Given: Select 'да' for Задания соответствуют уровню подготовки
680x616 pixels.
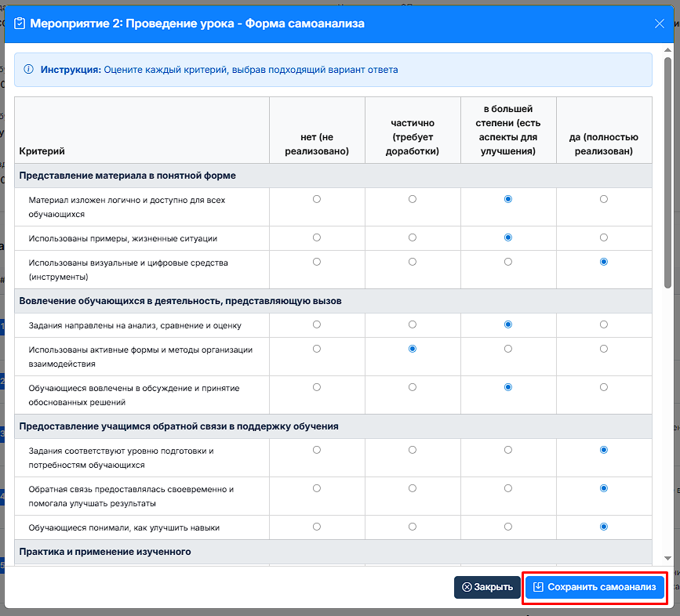Looking at the screenshot, I should point(604,450).
